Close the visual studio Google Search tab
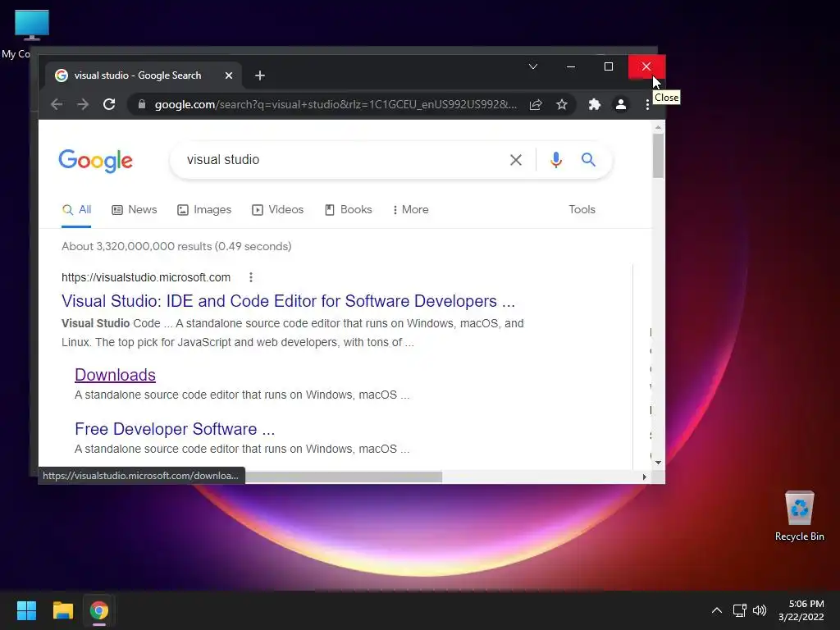Image resolution: width=840 pixels, height=630 pixels. 229,75
